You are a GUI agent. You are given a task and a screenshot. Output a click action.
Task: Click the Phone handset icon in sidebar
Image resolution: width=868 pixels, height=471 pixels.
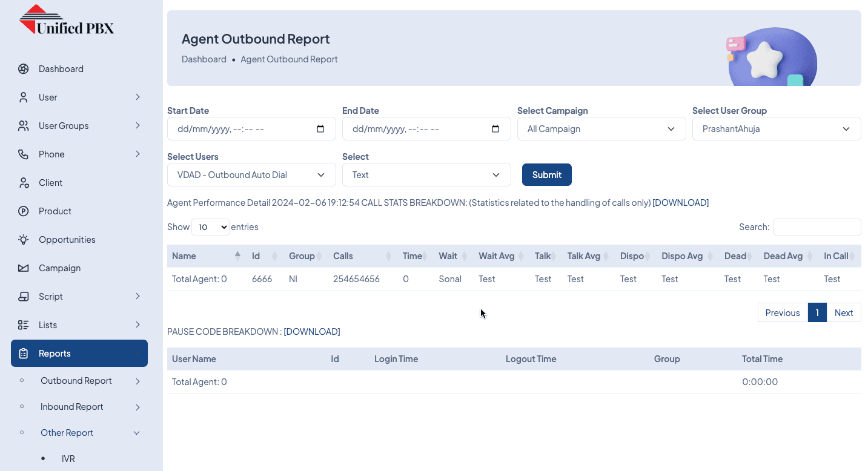[24, 154]
